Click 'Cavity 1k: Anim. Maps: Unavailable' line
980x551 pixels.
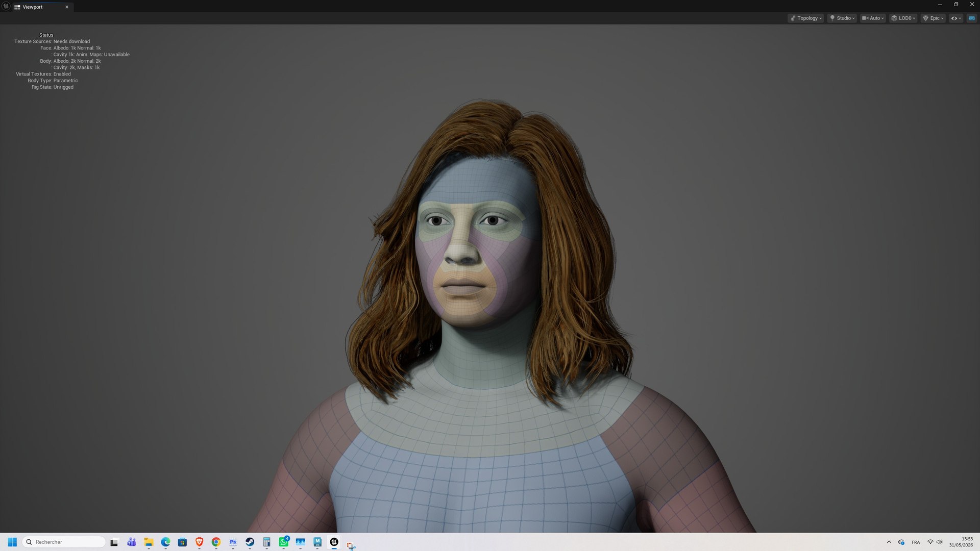[x=90, y=55]
